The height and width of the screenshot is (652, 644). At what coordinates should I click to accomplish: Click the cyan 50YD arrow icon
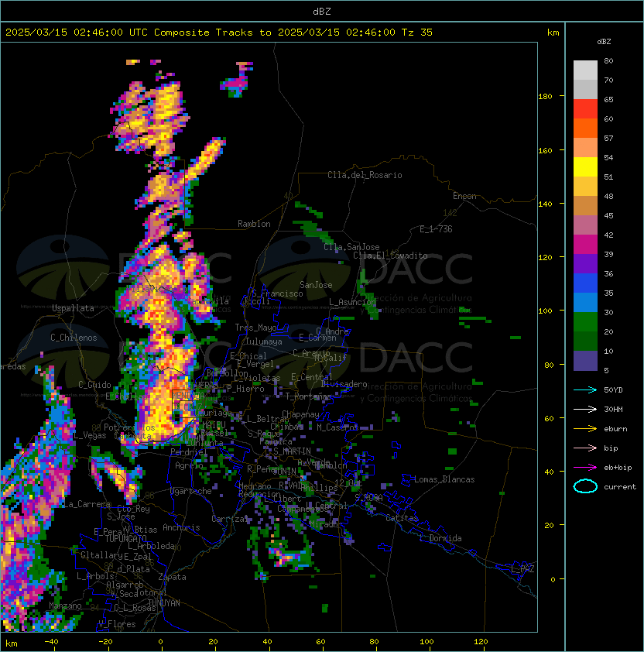coord(585,389)
